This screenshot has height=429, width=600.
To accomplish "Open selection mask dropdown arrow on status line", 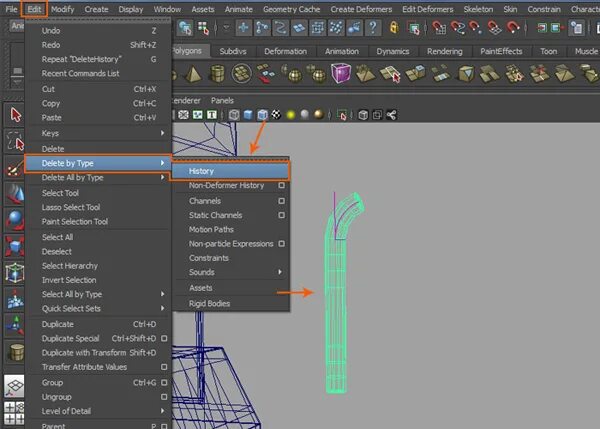I will [x=226, y=28].
